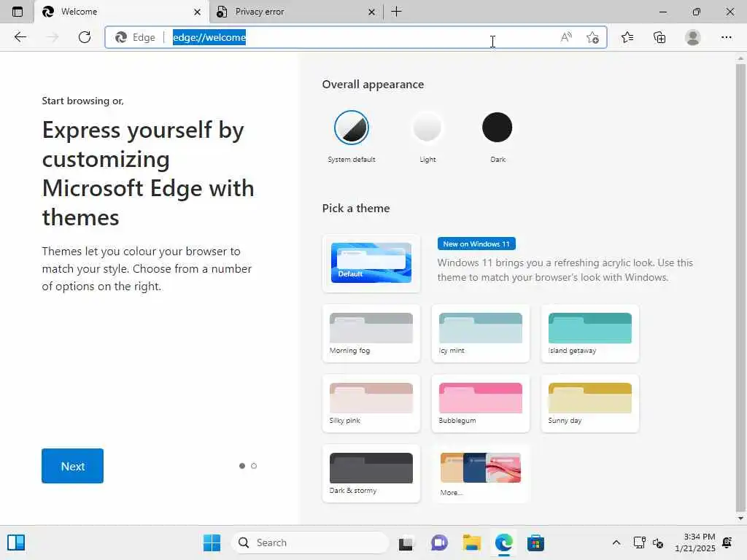Switch to the Welcome tab
Viewport: 747px width, 560px height.
click(x=122, y=12)
